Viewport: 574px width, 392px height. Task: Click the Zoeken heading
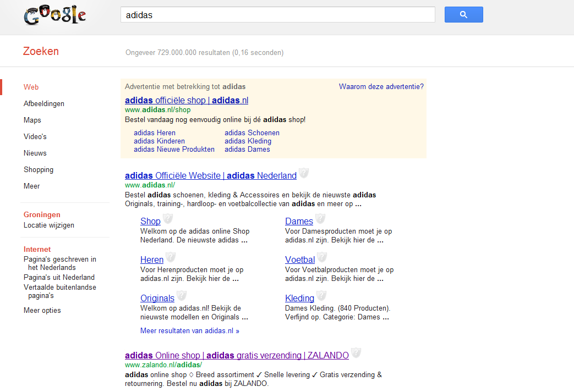click(41, 51)
